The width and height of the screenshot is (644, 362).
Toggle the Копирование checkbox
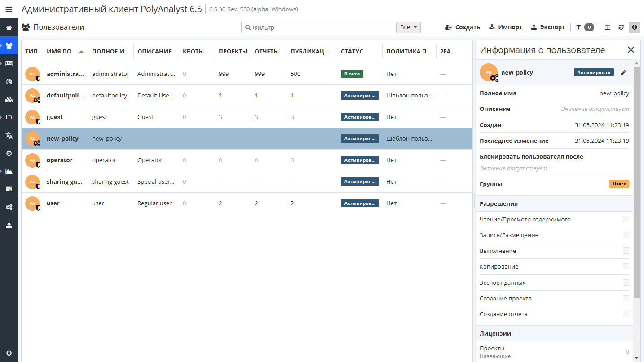pyautogui.click(x=626, y=266)
